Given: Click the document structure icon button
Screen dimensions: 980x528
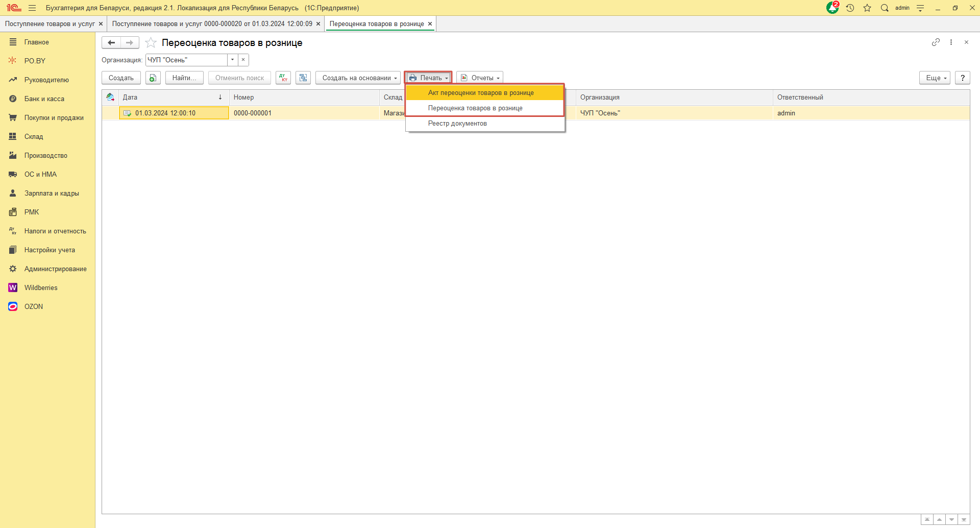Looking at the screenshot, I should pyautogui.click(x=303, y=78).
